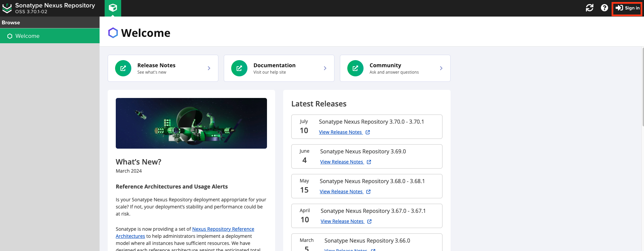Click external link icon for 3.70.0 release notes

pos(368,132)
